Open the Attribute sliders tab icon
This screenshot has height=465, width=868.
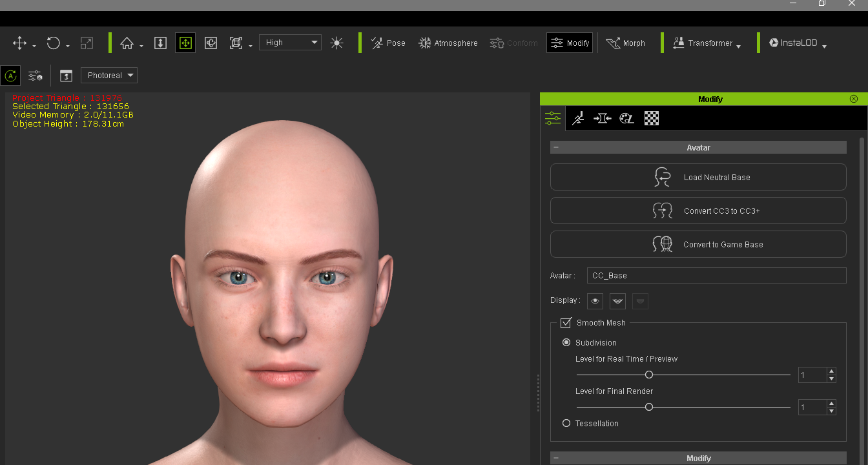tap(553, 118)
